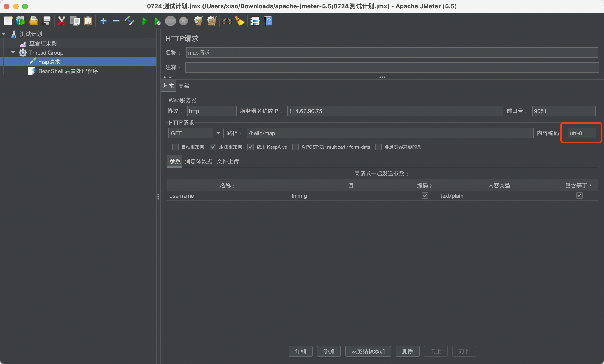Viewport: 604px width, 364px height.
Task: Open the GET method dropdown
Action: click(218, 133)
